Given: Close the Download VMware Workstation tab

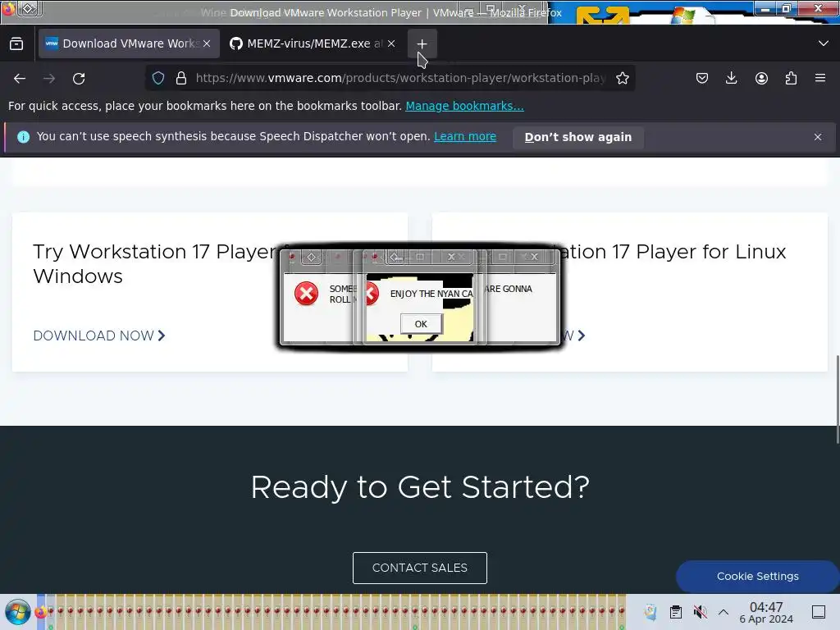Looking at the screenshot, I should click(207, 43).
